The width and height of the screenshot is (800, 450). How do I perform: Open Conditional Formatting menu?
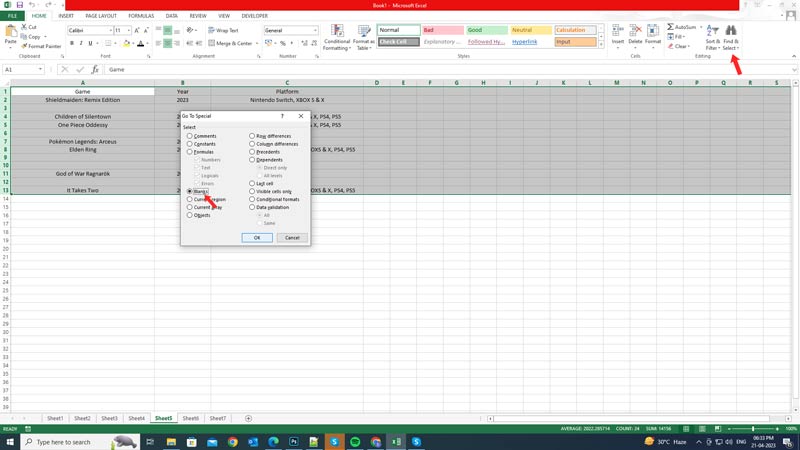[x=337, y=37]
